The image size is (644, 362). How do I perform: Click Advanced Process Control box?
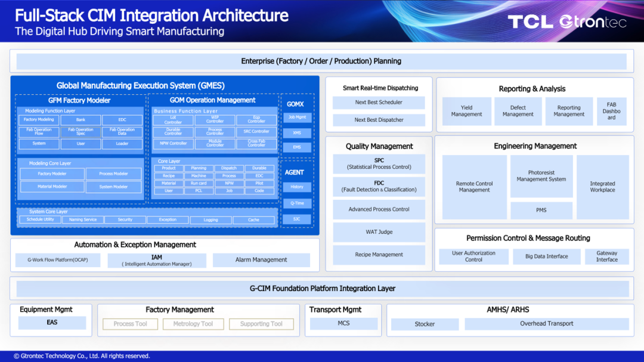[x=379, y=209]
